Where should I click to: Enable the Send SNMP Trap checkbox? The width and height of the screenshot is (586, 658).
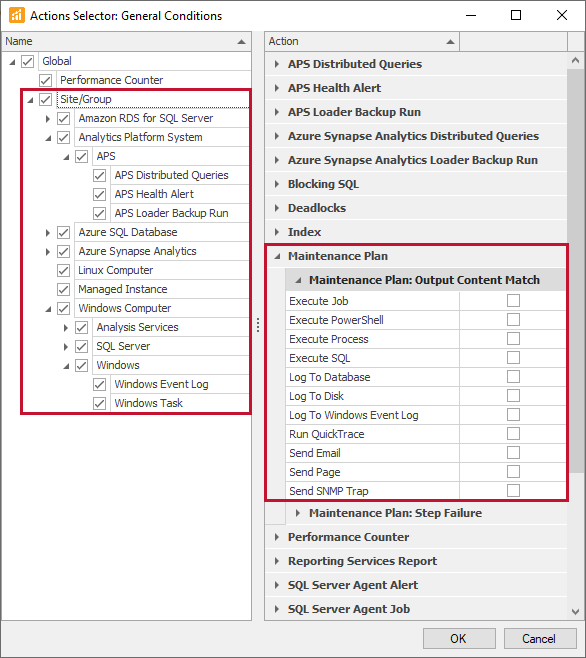tap(513, 491)
